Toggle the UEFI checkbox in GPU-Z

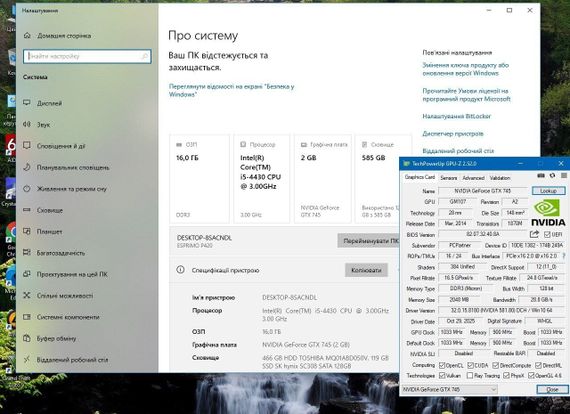click(x=547, y=234)
